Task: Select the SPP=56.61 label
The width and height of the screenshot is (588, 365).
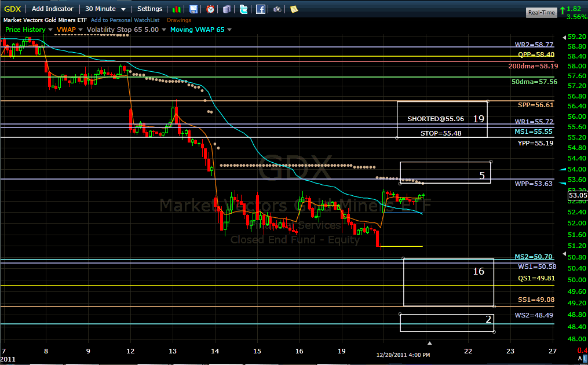Action: coord(535,105)
